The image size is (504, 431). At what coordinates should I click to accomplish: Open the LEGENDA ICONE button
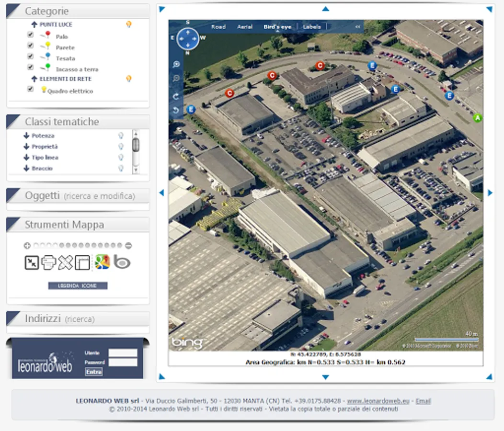pos(78,286)
